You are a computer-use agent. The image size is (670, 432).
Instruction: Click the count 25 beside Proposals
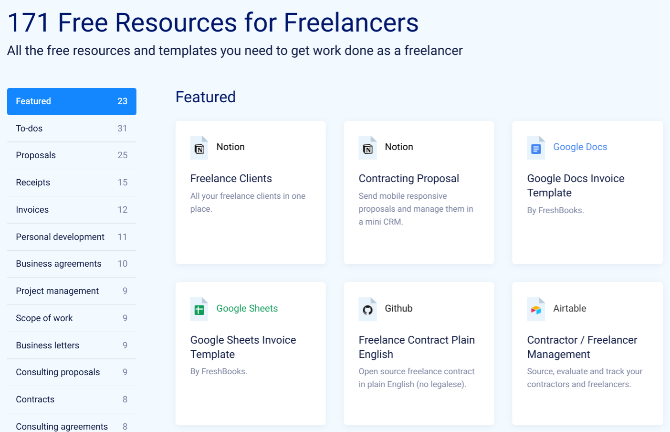coord(122,155)
